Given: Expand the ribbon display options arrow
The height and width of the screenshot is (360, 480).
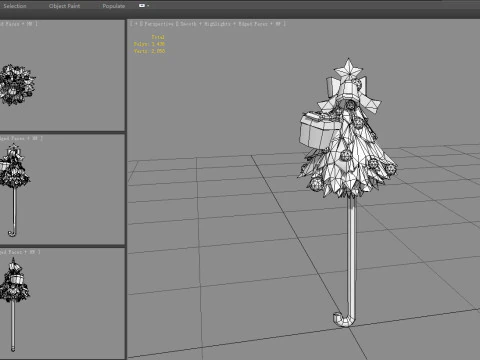Looking at the screenshot, I should 148,6.
